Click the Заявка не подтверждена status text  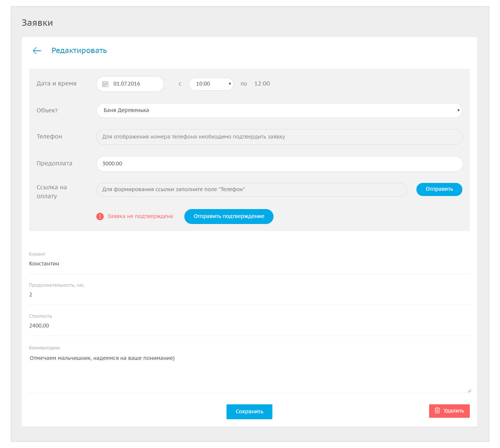[x=140, y=217]
